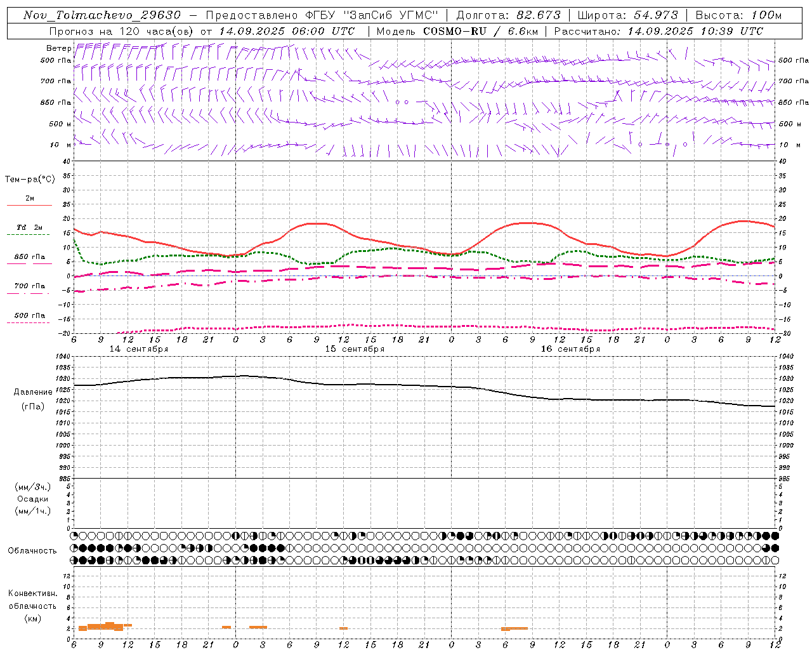Click the orange convective bar at 12 UTC 15 сентября
Screen dimensions: 812x650
pos(343,628)
